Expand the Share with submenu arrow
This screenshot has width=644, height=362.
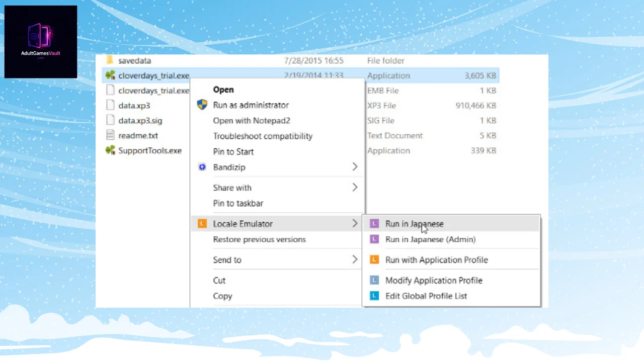pos(355,188)
